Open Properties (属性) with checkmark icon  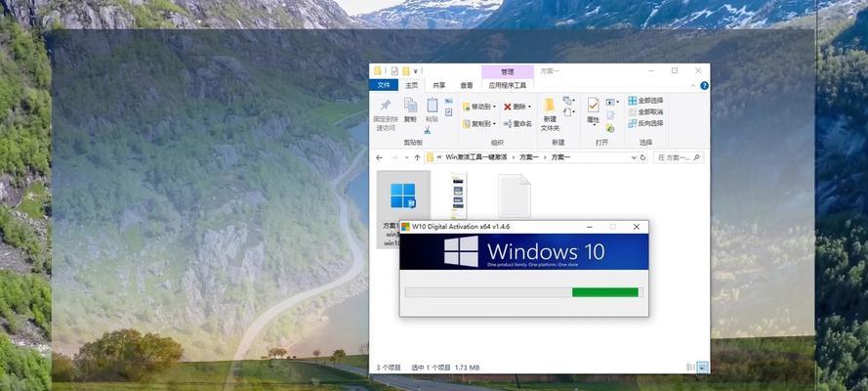[x=593, y=105]
